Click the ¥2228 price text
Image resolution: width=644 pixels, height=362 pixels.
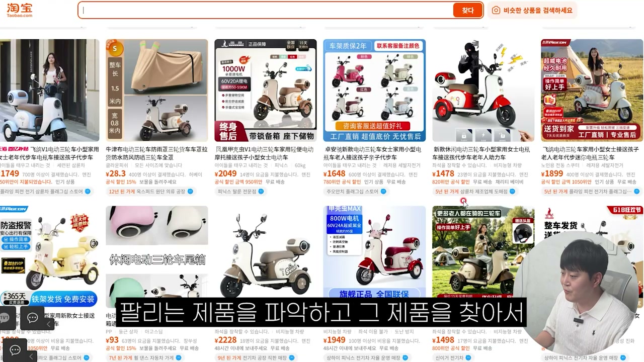click(225, 340)
